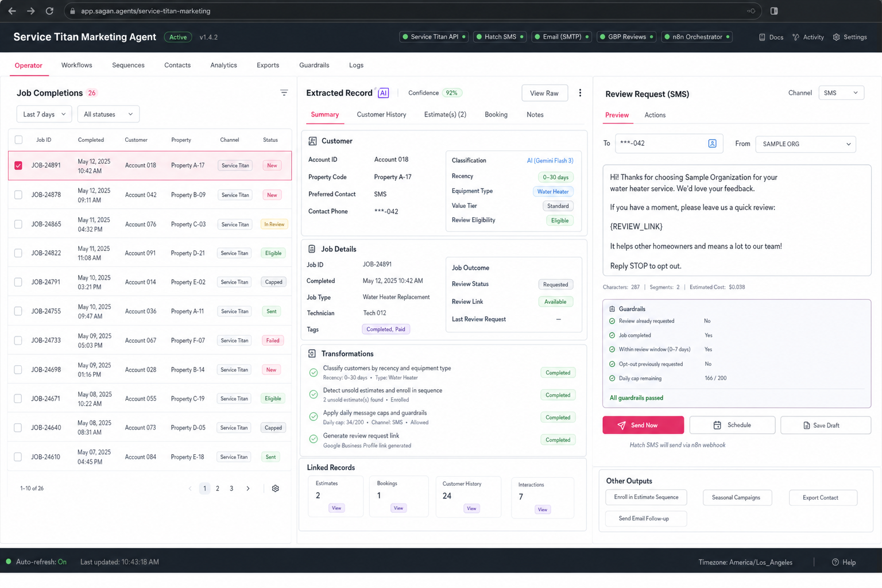The height and width of the screenshot is (588, 882).
Task: Click the calendar icon on Schedule
Action: point(717,425)
